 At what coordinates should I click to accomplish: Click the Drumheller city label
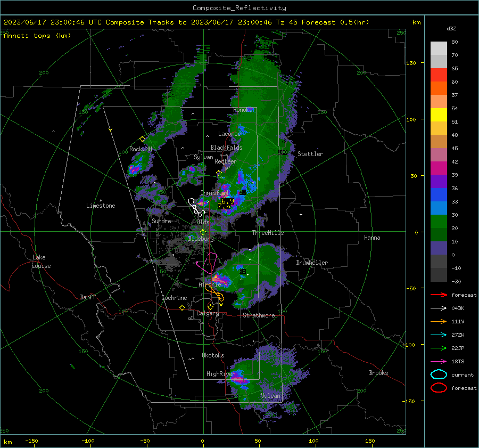(x=312, y=263)
